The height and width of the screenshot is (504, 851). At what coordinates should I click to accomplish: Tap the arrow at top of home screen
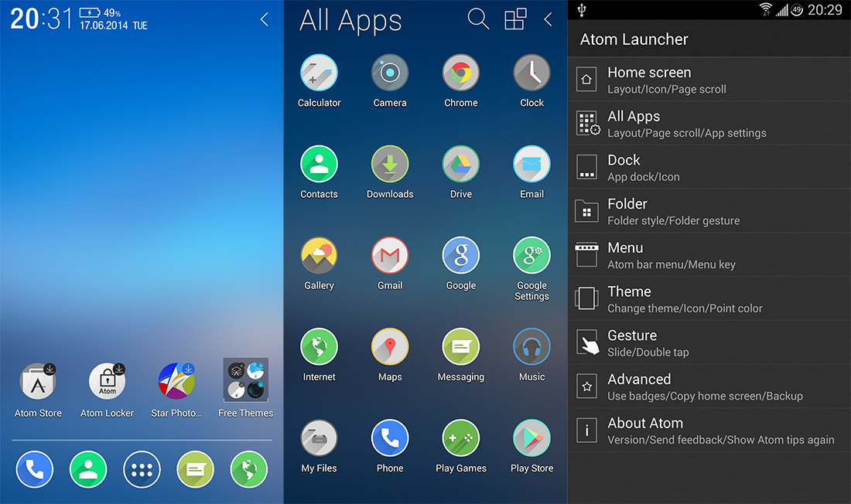point(265,19)
